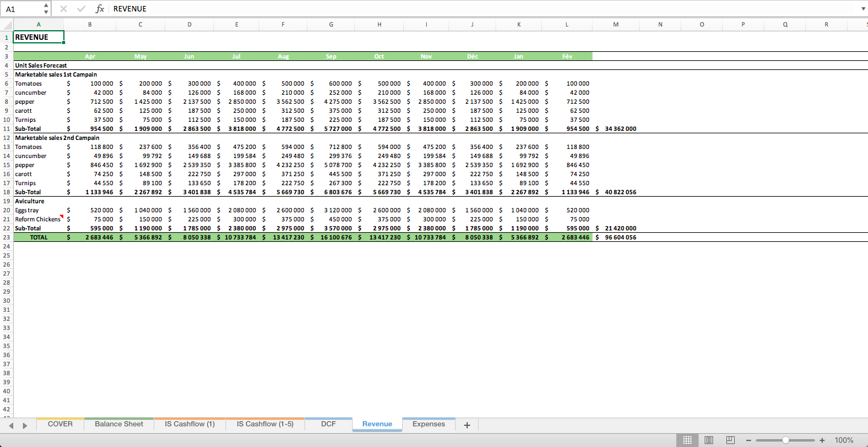Switch to the Expenses sheet tab

coord(429,424)
